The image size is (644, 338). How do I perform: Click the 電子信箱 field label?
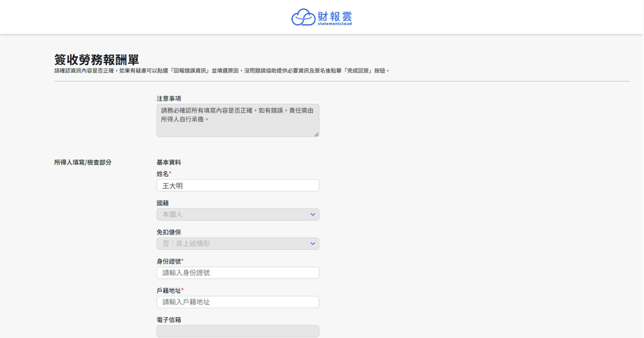click(169, 320)
